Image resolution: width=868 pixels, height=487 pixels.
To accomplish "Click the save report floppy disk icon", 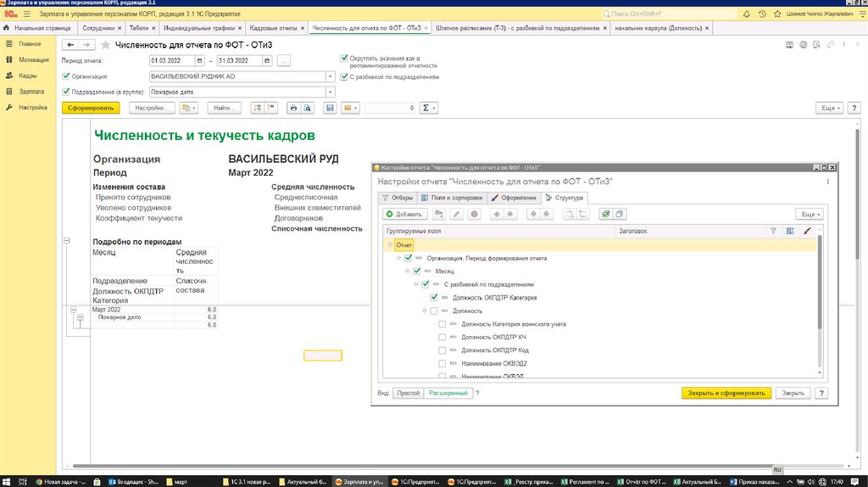I will point(330,109).
